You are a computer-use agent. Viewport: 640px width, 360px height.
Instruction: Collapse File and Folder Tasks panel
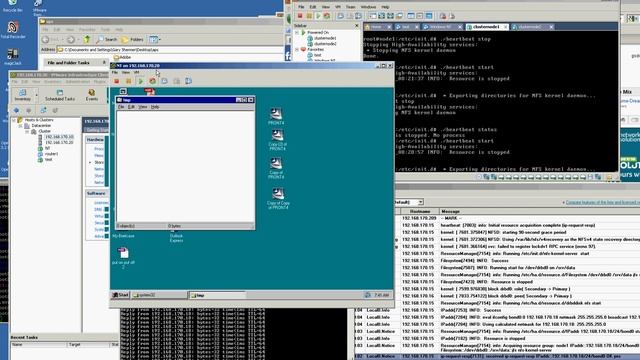click(104, 62)
